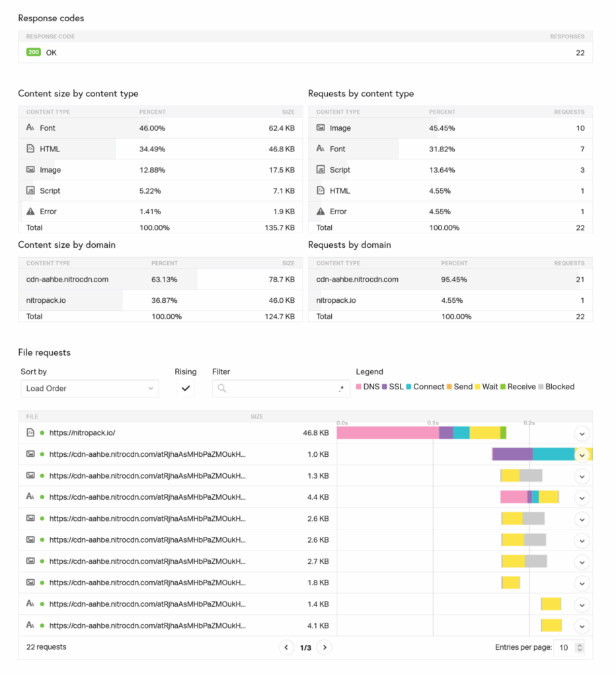
Task: Open the Load Order sort dropdown
Action: click(90, 389)
